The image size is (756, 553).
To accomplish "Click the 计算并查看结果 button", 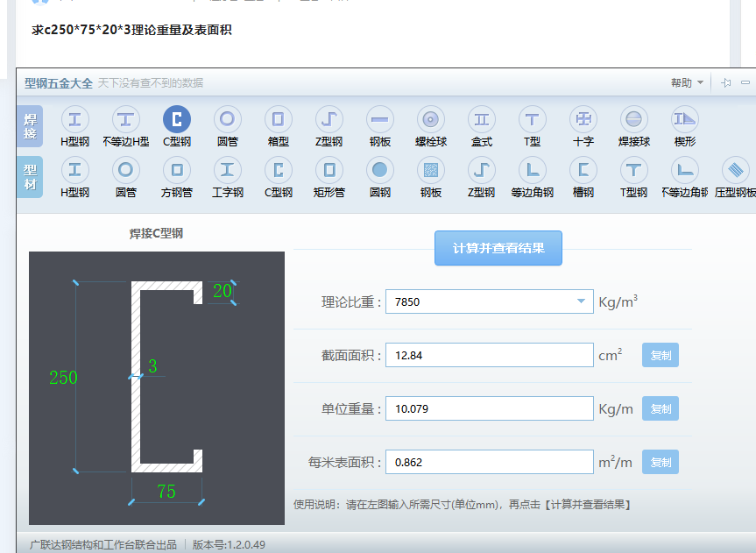I will tap(498, 248).
